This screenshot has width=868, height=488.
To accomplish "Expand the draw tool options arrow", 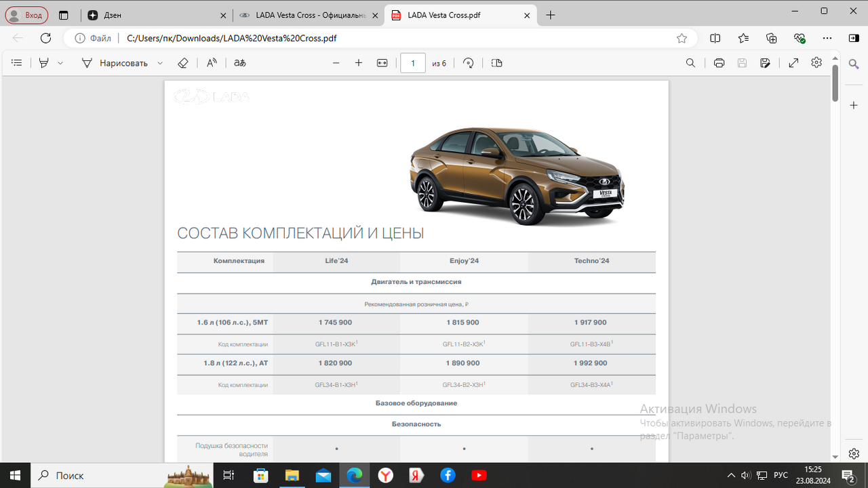I will pos(160,63).
